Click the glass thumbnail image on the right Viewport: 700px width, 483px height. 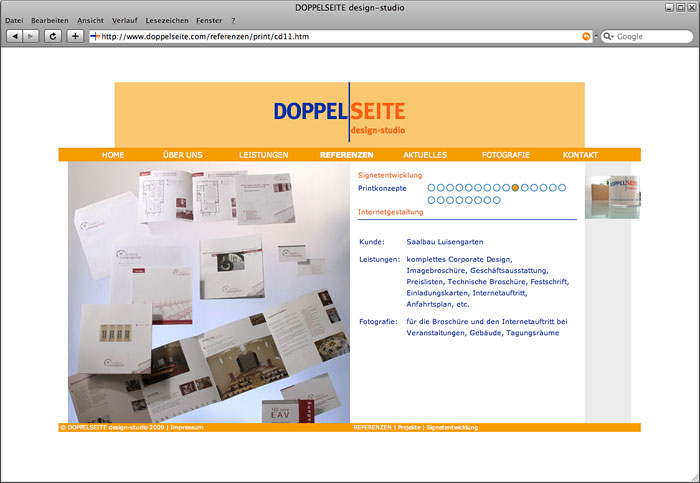click(612, 197)
